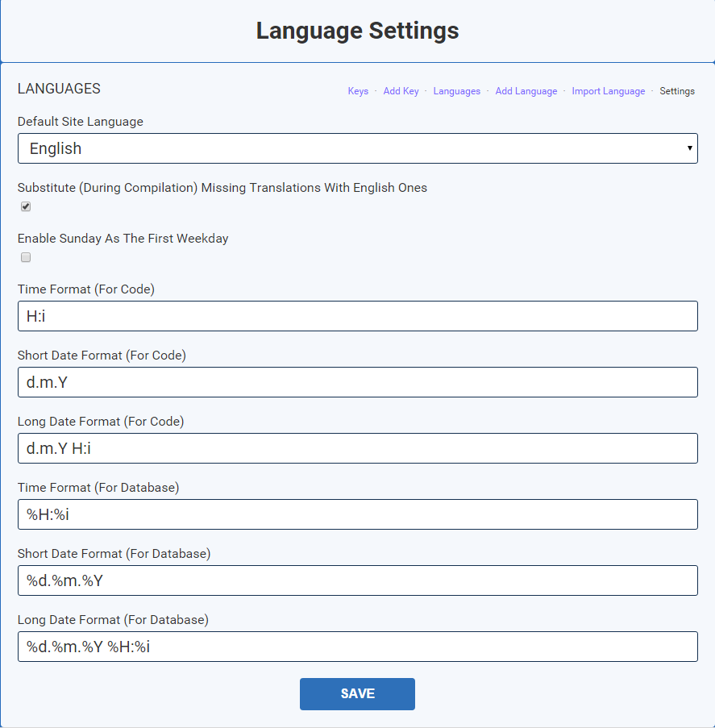Open the Import Language page
The height and width of the screenshot is (728, 715).
tap(608, 91)
